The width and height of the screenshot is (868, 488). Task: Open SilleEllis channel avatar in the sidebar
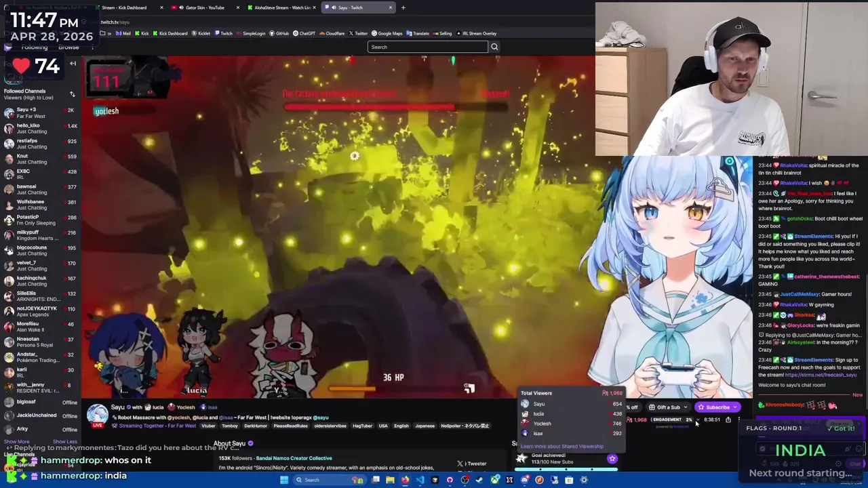coord(9,296)
